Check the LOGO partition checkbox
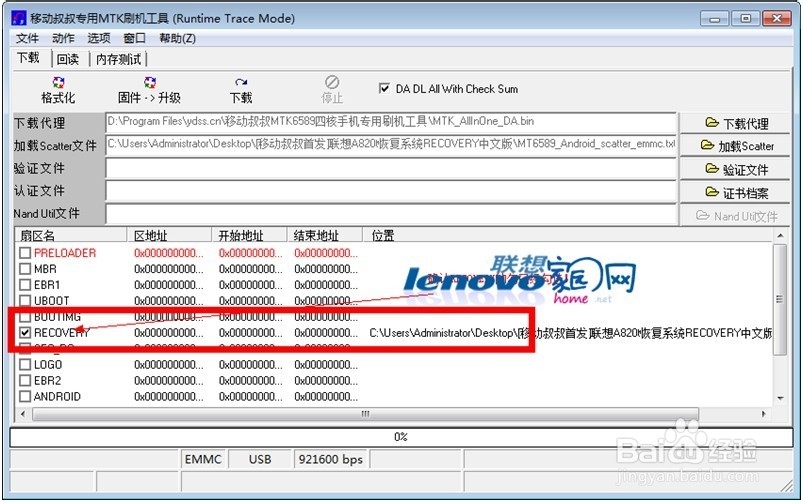 (25, 364)
